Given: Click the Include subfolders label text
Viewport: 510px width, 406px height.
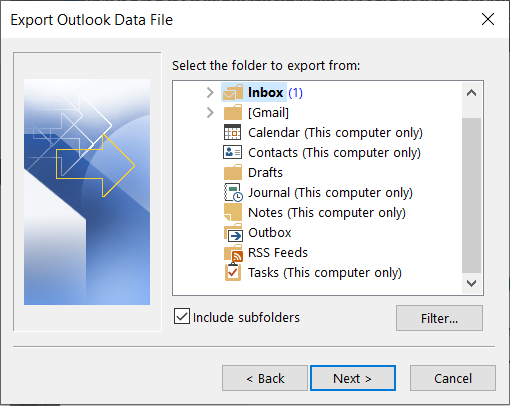Looking at the screenshot, I should tap(246, 317).
